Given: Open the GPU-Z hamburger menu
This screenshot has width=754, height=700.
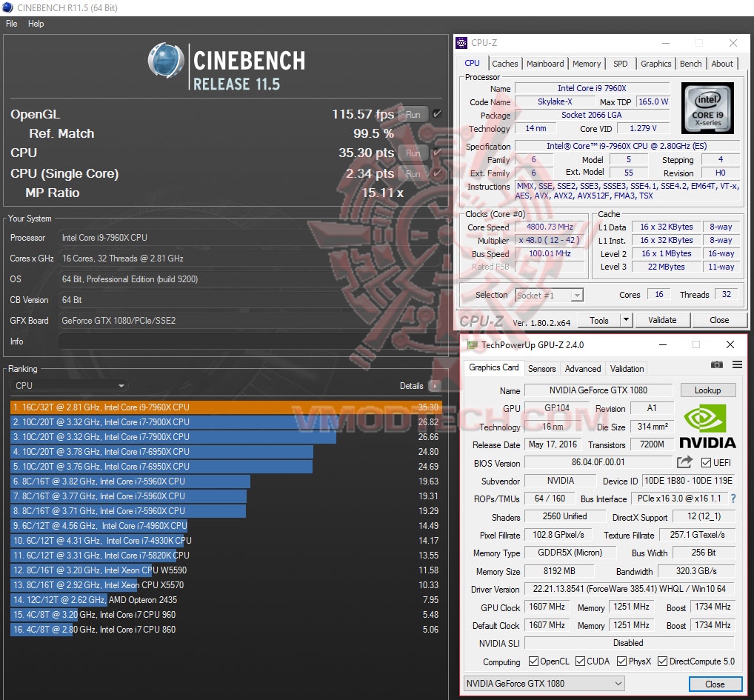Looking at the screenshot, I should point(737,364).
